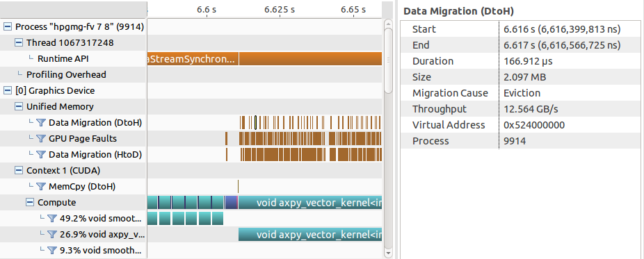Click the Virtual Address value 0x524000000
This screenshot has height=259, width=644.
(x=534, y=125)
